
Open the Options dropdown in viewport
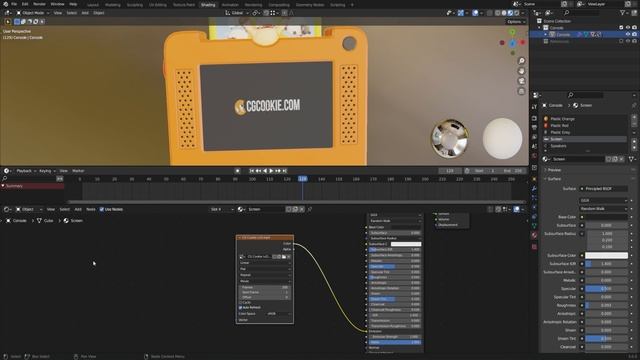click(516, 22)
